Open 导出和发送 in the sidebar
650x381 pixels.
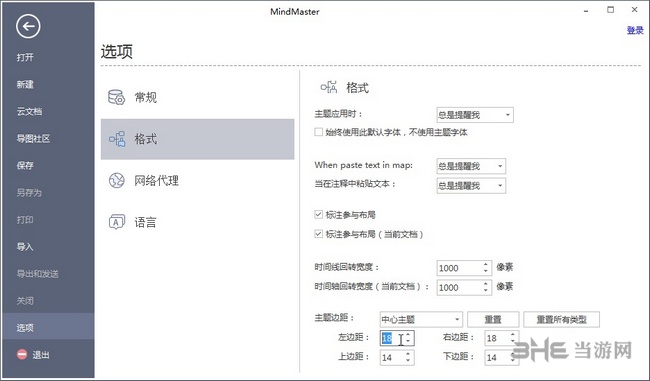pos(37,274)
